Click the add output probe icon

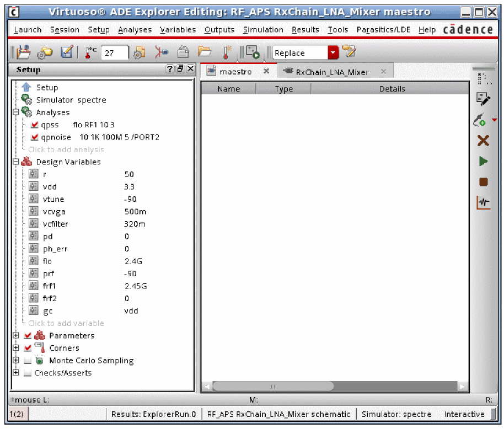pyautogui.click(x=480, y=120)
